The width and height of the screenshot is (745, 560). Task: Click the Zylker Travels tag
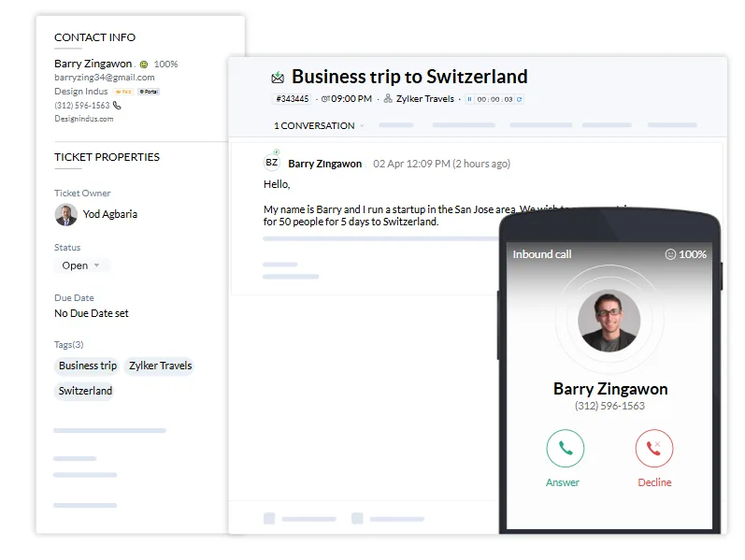pyautogui.click(x=160, y=366)
